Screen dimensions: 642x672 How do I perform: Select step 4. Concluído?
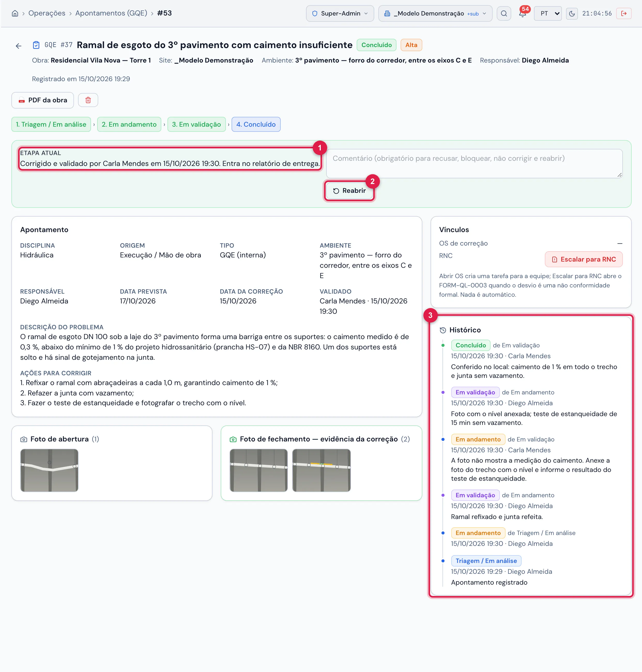(x=256, y=125)
